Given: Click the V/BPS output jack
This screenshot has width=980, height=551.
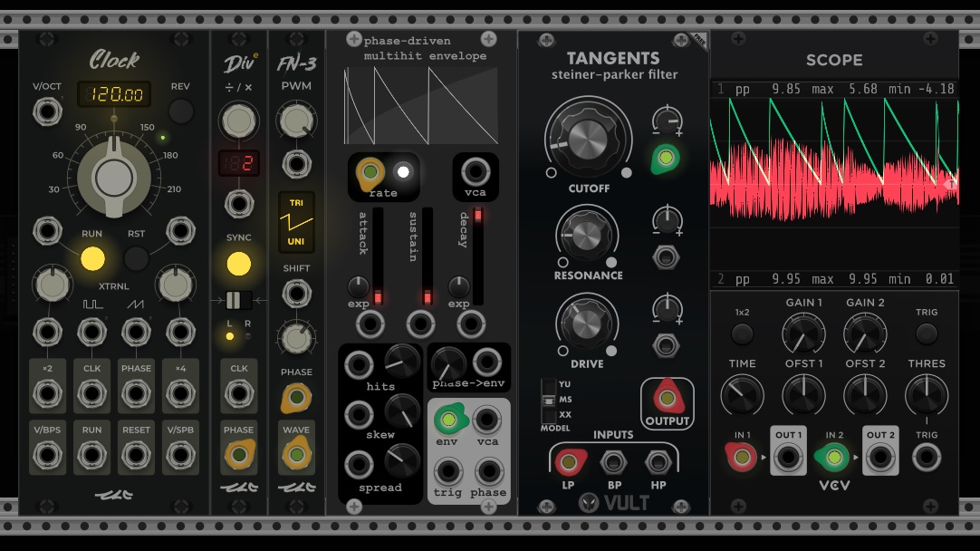Looking at the screenshot, I should tap(47, 455).
